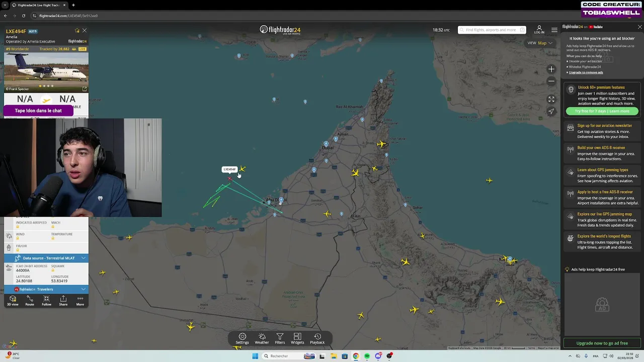The image size is (644, 362).
Task: Reload the browser page
Action: point(23,16)
